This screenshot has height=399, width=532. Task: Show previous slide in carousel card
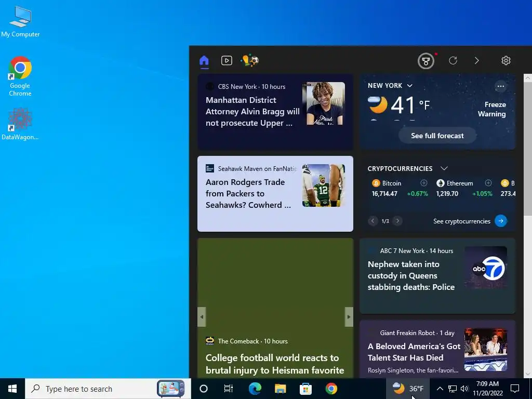(202, 317)
